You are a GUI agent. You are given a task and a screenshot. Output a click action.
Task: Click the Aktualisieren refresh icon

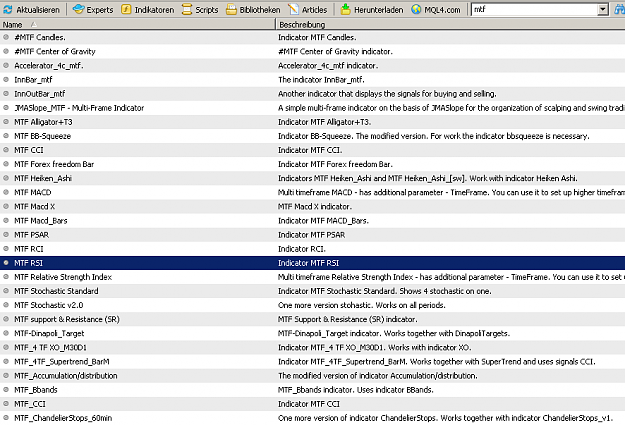[8, 9]
